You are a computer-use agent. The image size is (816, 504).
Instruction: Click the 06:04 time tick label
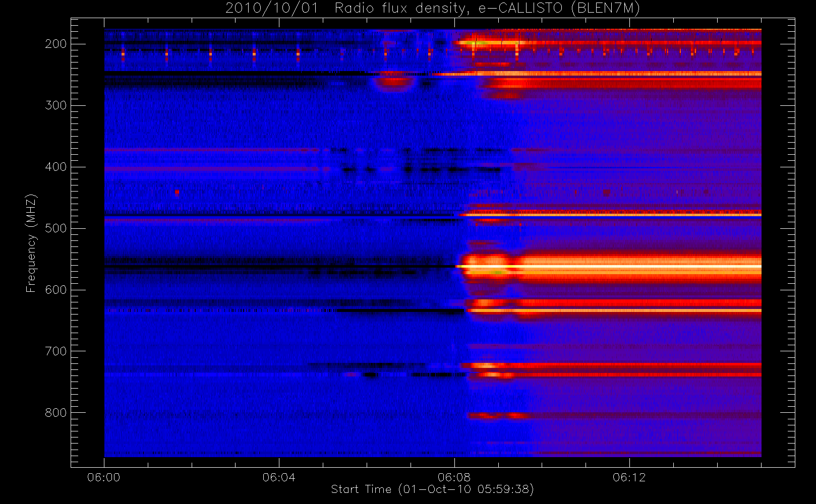279,477
